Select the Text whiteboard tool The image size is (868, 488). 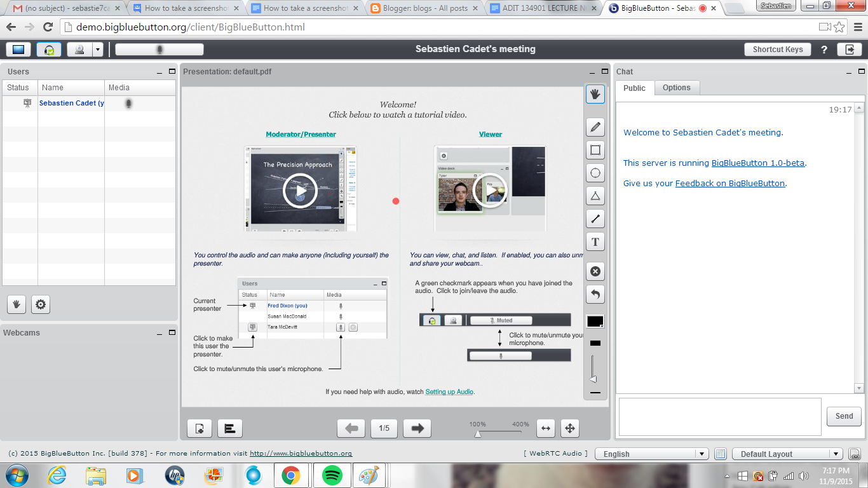click(x=595, y=241)
